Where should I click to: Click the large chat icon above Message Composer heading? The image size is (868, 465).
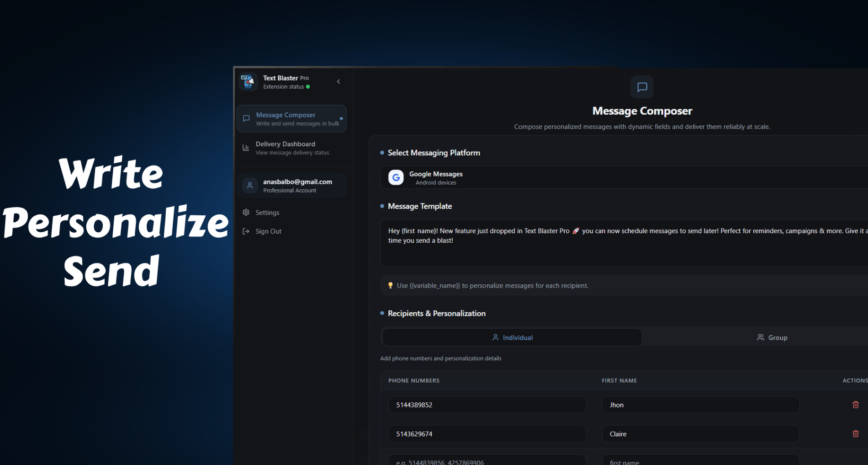[x=642, y=87]
